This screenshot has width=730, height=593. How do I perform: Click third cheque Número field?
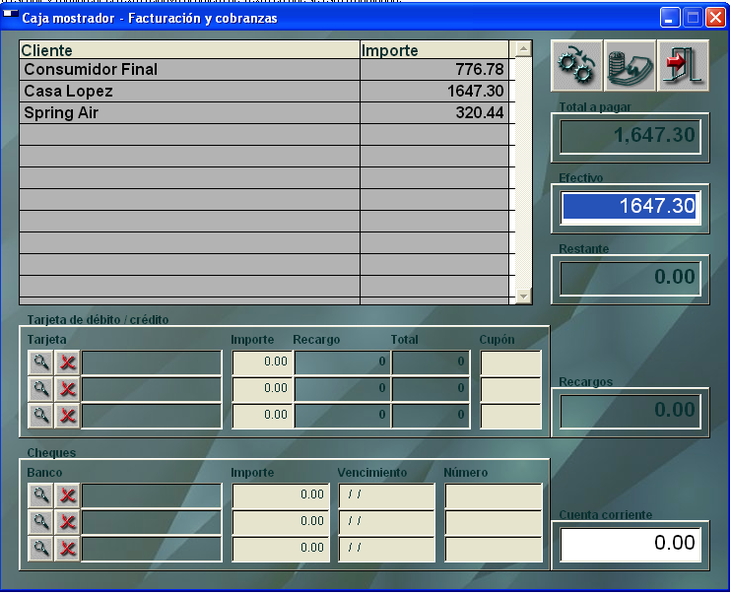point(493,548)
